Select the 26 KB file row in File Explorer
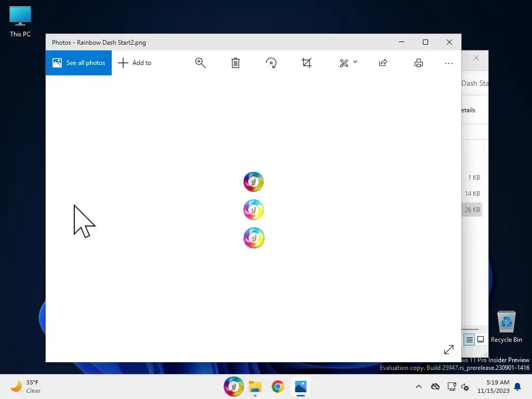 coord(472,210)
